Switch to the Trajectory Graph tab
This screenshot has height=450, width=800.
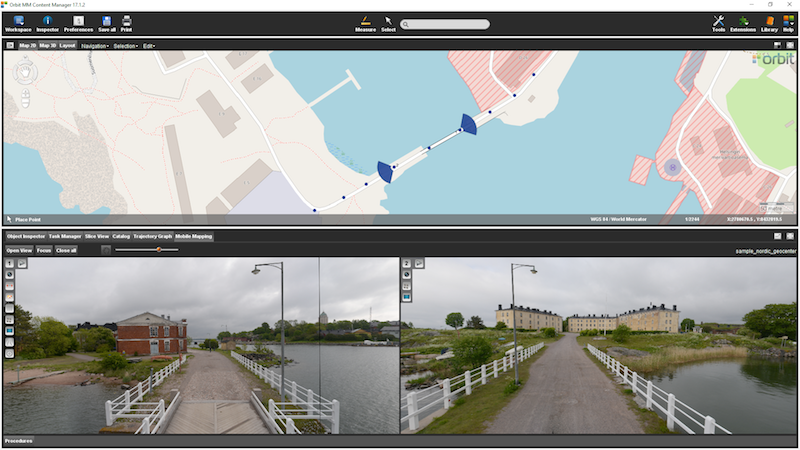point(153,236)
